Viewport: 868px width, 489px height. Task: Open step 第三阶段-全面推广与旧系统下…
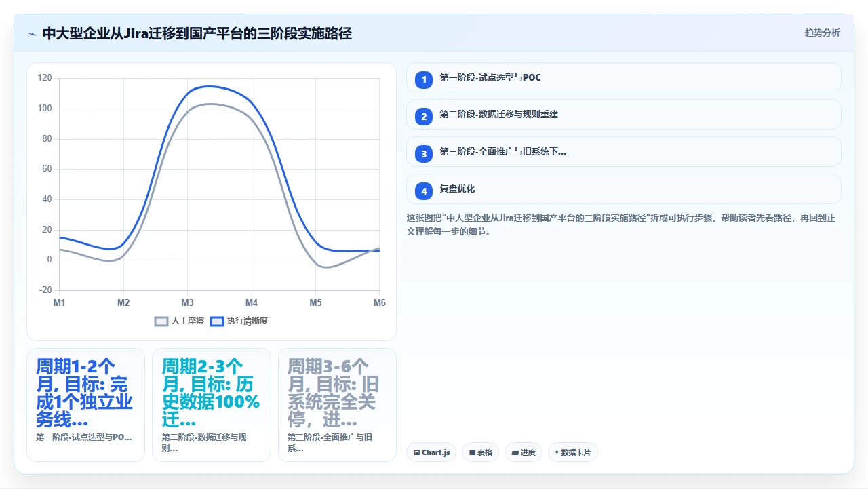point(624,152)
